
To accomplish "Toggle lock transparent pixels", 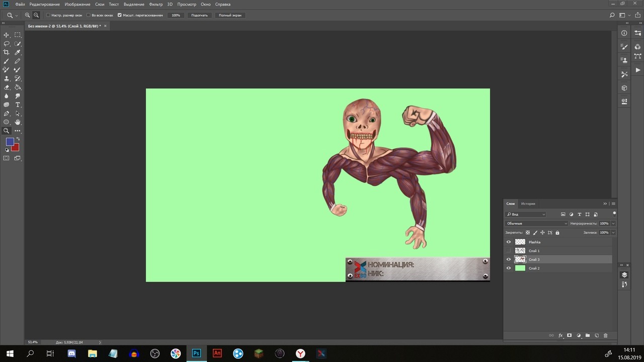I will coord(527,233).
